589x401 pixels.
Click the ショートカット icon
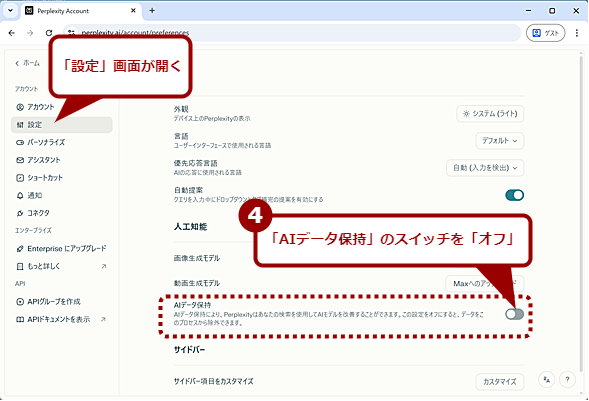point(20,178)
